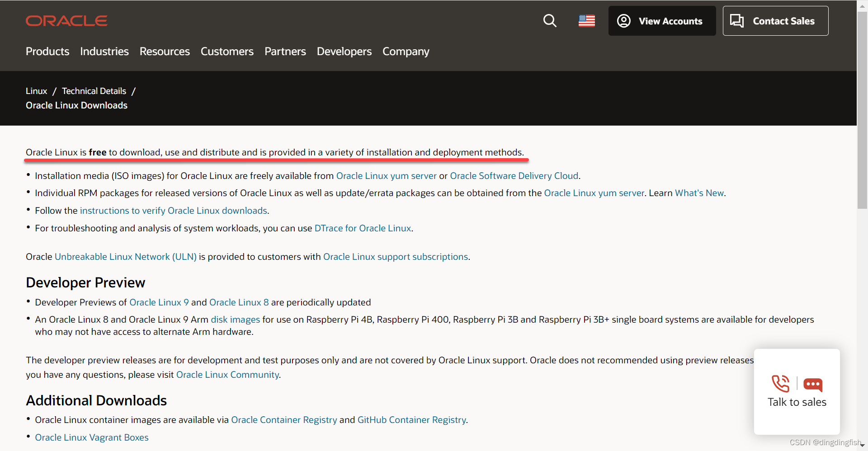Click the chat bubble icon in Talk to sales
This screenshot has height=451, width=868.
pos(813,384)
